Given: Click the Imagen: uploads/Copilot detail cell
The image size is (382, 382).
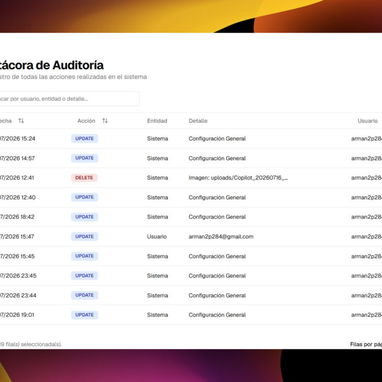Looking at the screenshot, I should [238, 178].
